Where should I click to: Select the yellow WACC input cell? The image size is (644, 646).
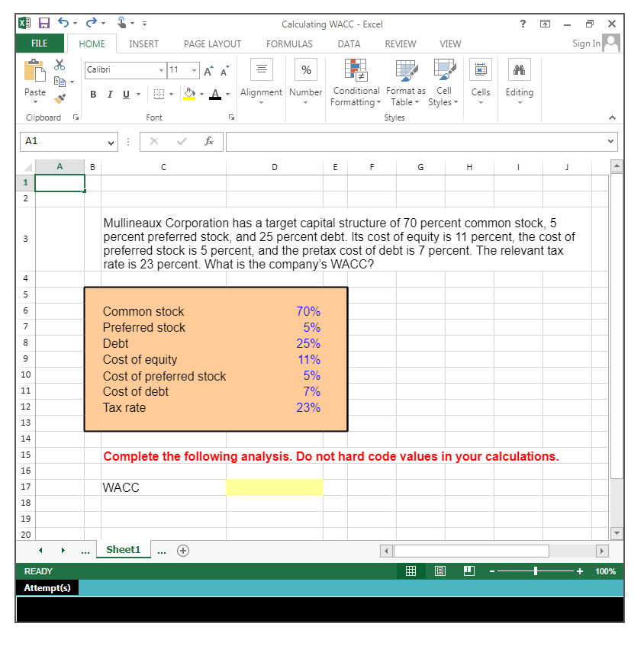coord(274,487)
